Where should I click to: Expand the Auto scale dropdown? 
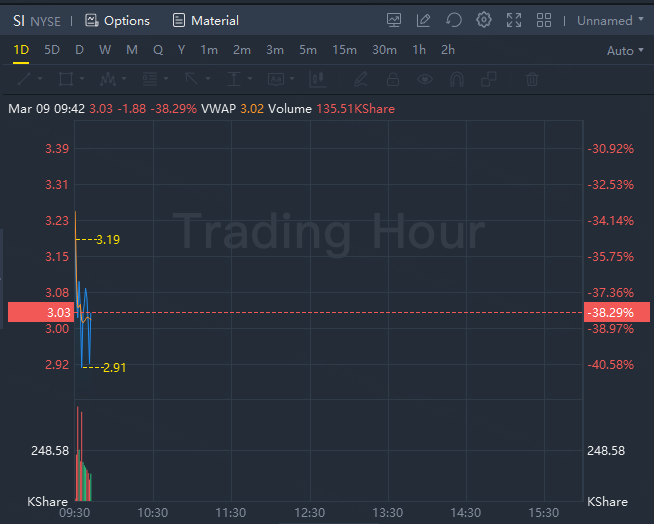click(x=625, y=50)
